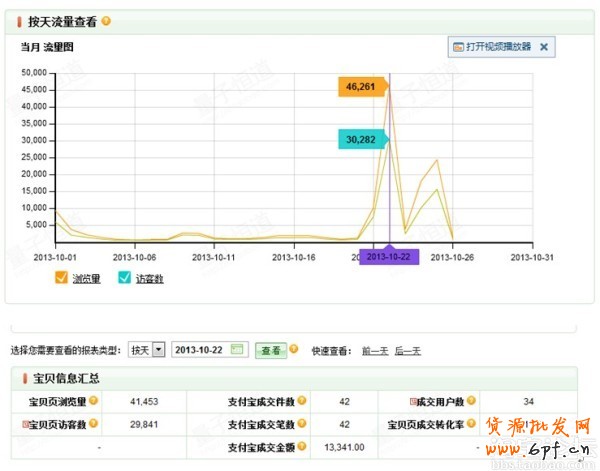Open the 按天 report type dropdown

pyautogui.click(x=158, y=350)
